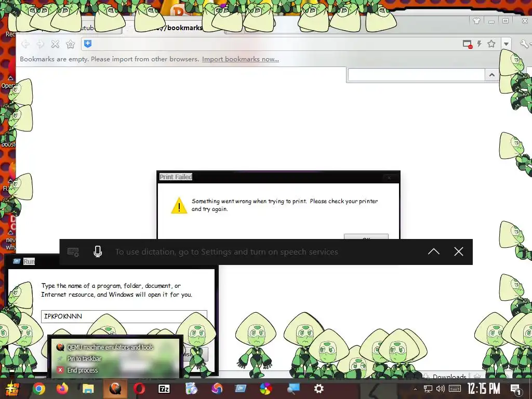Launch Firefox from taskbar
Viewport: 532px width, 399px height.
click(x=62, y=389)
